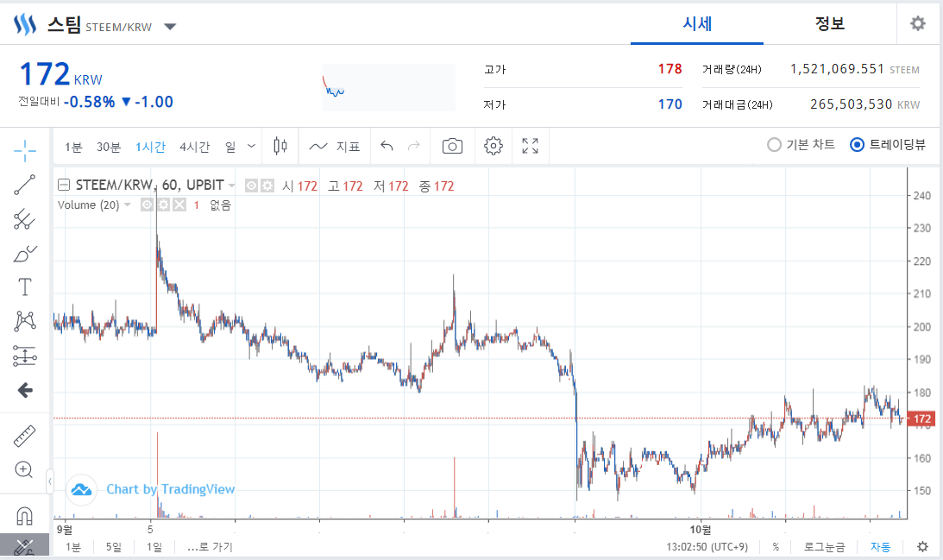Click the Steem logo icon
Screen dimensions: 943x560
coord(25,25)
